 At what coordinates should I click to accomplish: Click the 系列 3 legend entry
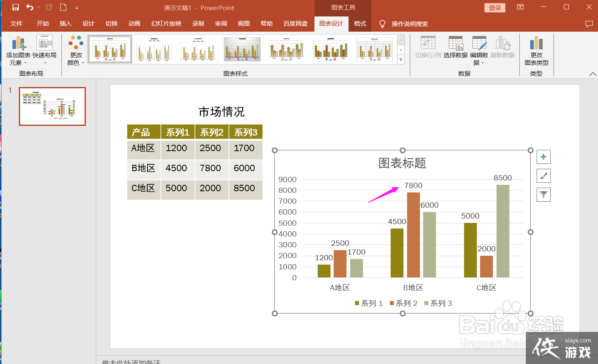tap(438, 303)
